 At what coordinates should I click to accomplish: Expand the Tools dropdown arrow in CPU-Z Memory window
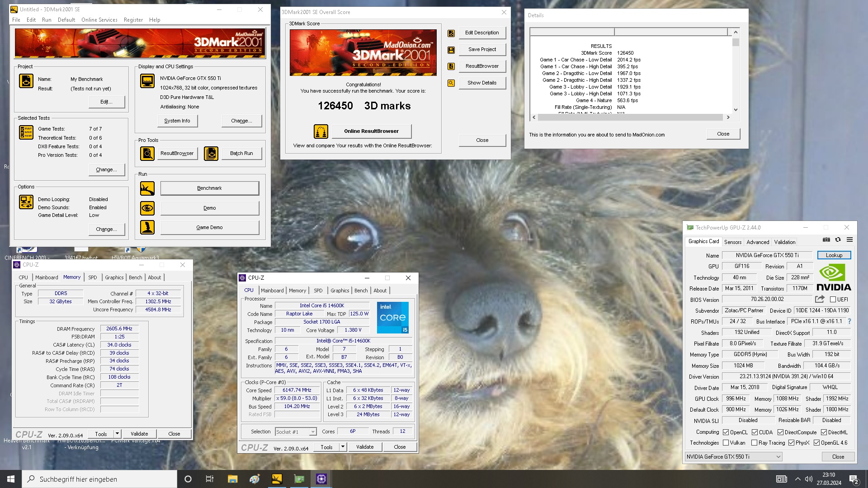tap(117, 434)
